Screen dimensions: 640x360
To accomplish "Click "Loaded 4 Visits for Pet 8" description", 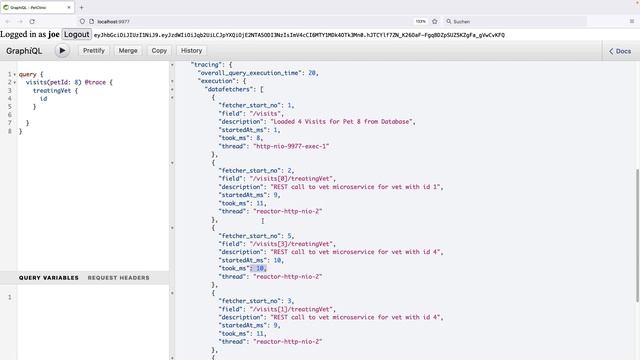I will click(342, 122).
